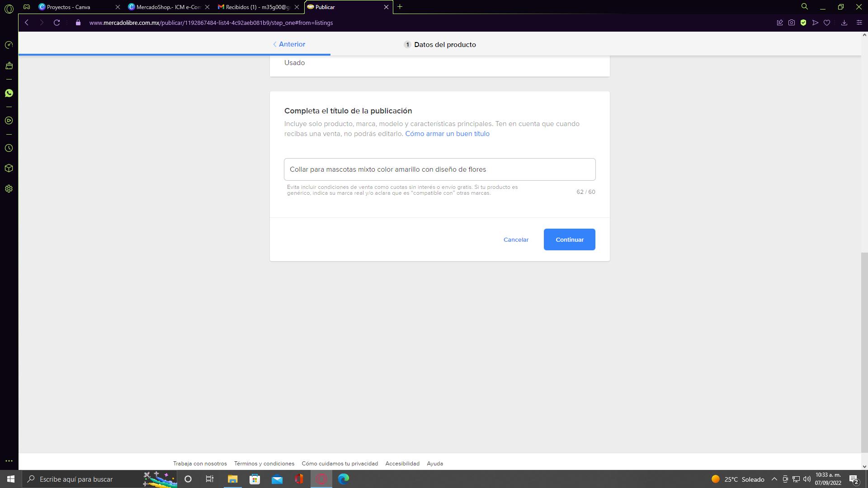
Task: Click the snapshot camera icon in address bar
Action: [792, 23]
